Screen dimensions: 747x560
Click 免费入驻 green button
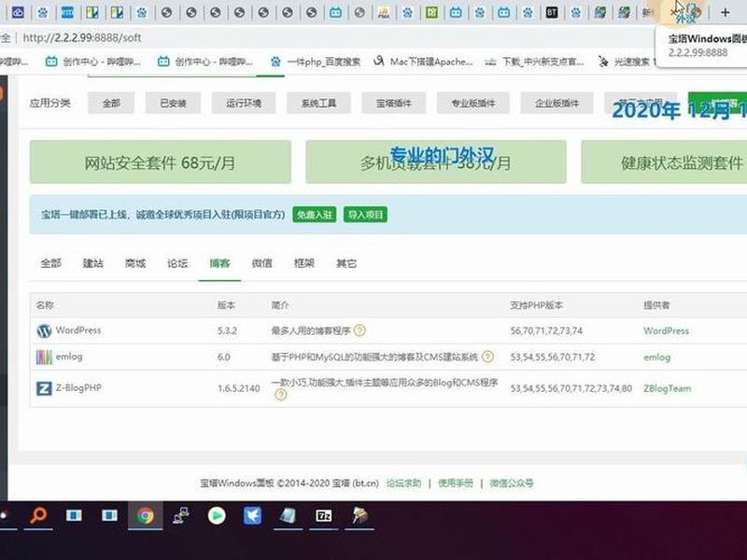(315, 215)
